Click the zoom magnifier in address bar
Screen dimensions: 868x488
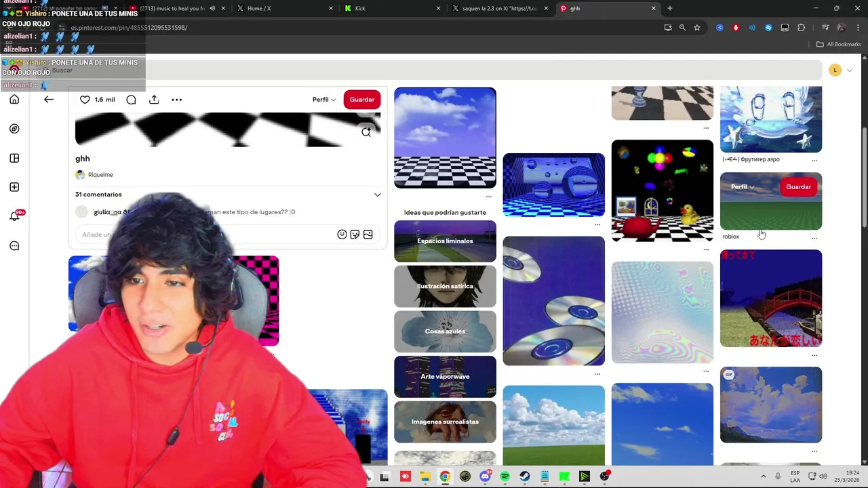pos(682,28)
